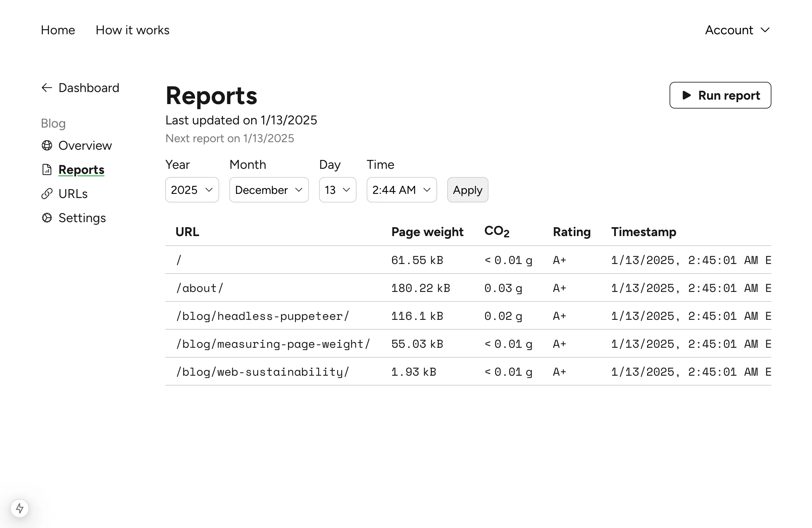The width and height of the screenshot is (812, 528).
Task: Open the Account menu
Action: tap(737, 30)
